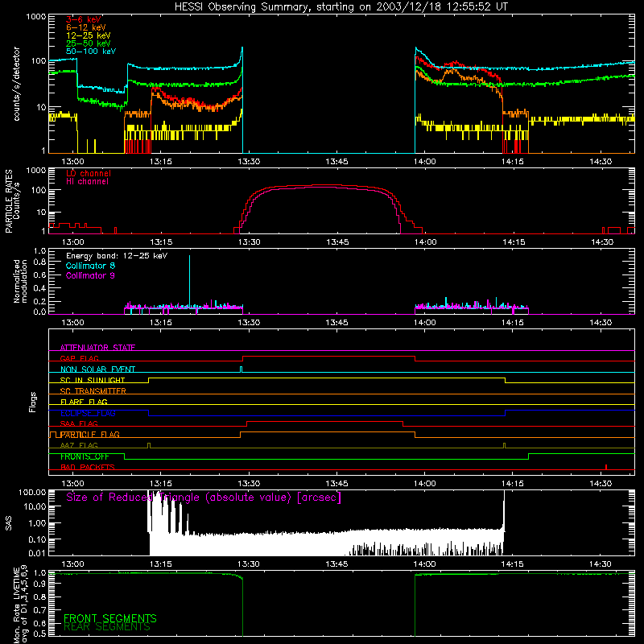Screen dimensions: 644x644
Task: Select the green 25-50 keV legend entry
Action: (x=89, y=43)
